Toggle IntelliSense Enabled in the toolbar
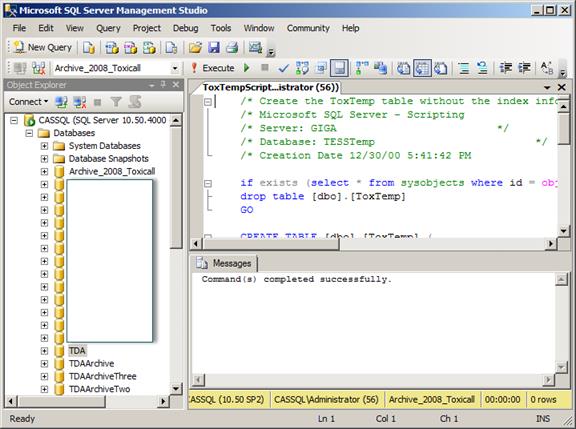Screen dimensions: 576x429 [x=339, y=68]
